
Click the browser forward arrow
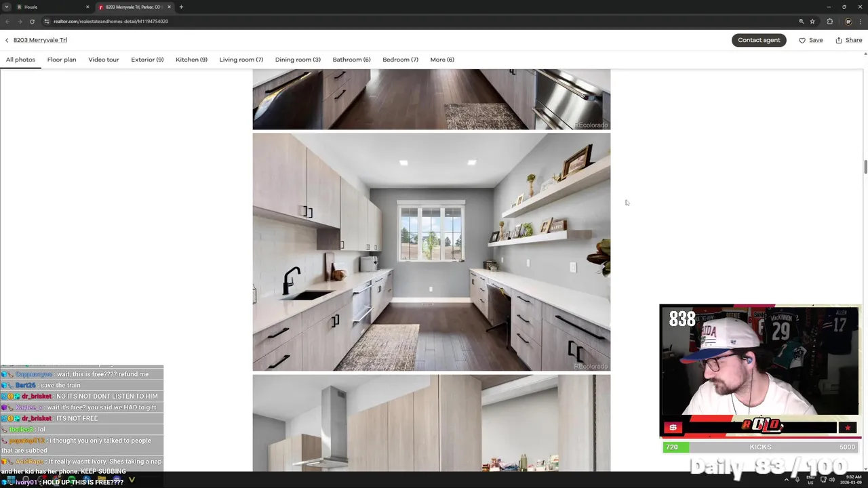pyautogui.click(x=20, y=21)
